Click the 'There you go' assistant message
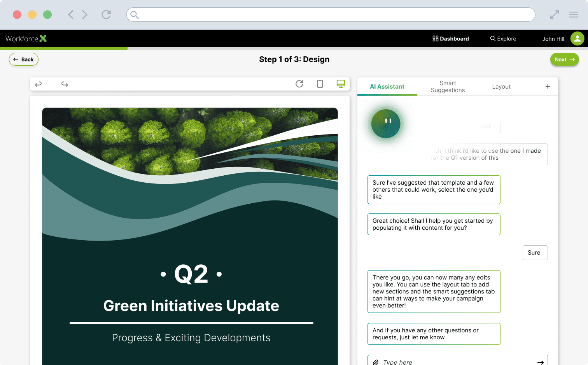Screen dimensions: 588x365 tap(434, 292)
